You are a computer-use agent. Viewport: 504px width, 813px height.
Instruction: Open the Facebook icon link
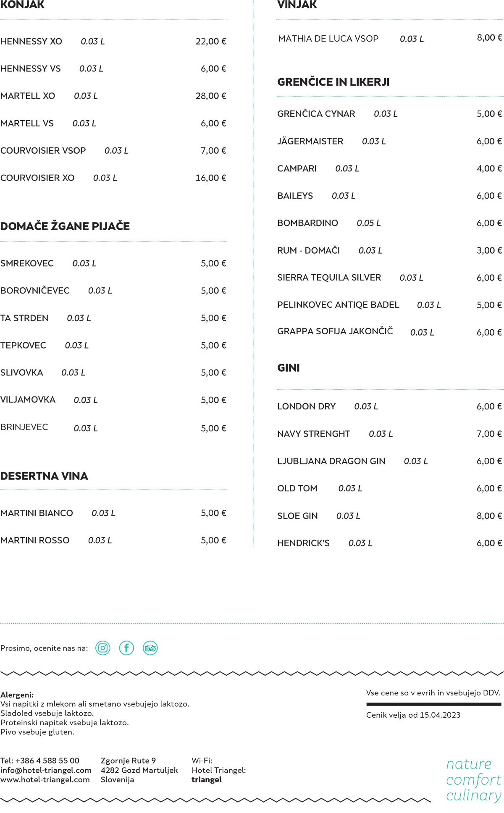(x=126, y=648)
